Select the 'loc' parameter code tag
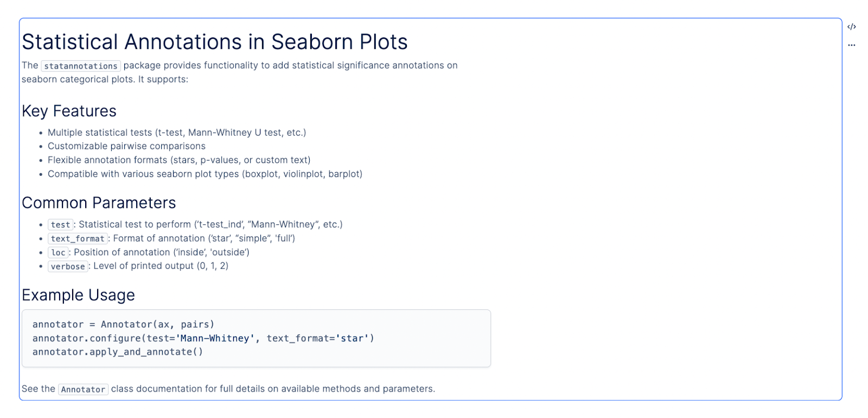Image resolution: width=868 pixels, height=418 pixels. click(x=58, y=252)
